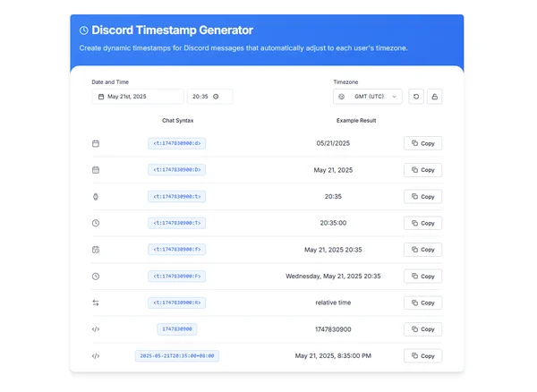Copy the May 21, 2025, 8:35:00 PM value

tap(423, 356)
